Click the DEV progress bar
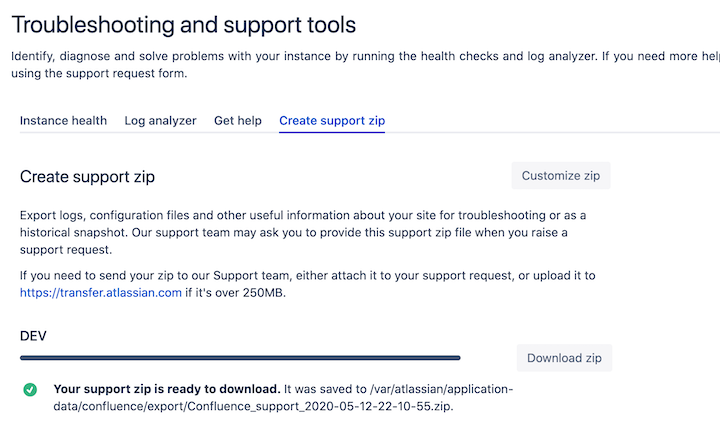Screen dimensions: 720x425 click(x=240, y=358)
